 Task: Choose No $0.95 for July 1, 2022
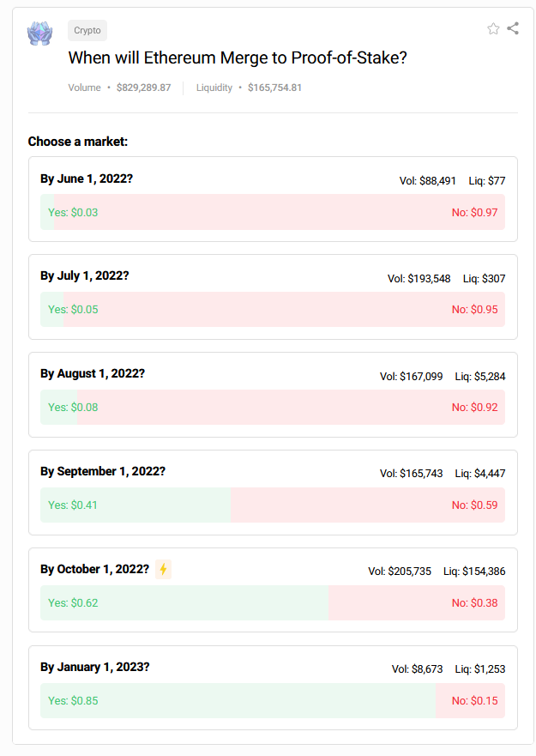(x=474, y=310)
